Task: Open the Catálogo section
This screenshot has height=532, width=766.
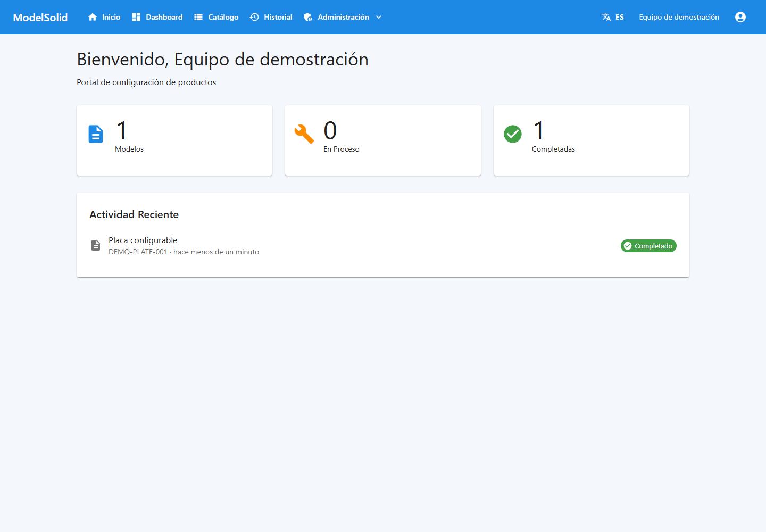Action: tap(217, 17)
